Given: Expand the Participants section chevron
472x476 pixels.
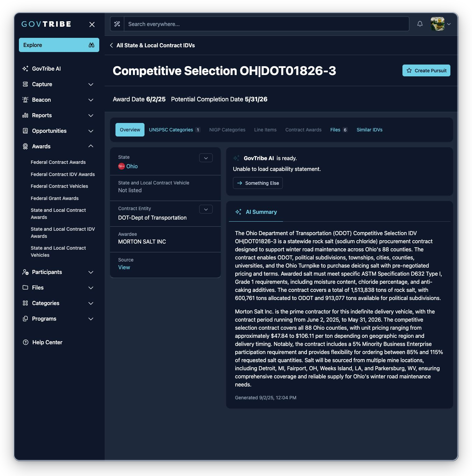Looking at the screenshot, I should pyautogui.click(x=91, y=272).
